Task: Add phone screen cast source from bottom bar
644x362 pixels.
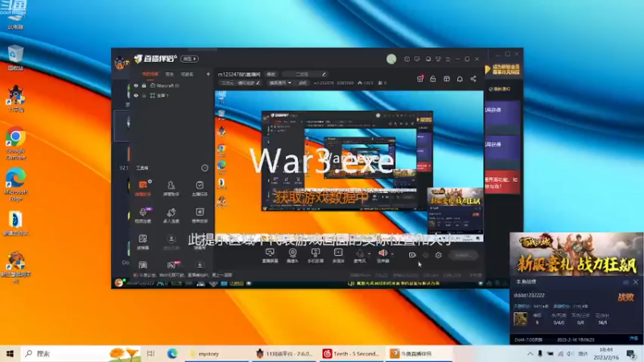Action: 316,255
